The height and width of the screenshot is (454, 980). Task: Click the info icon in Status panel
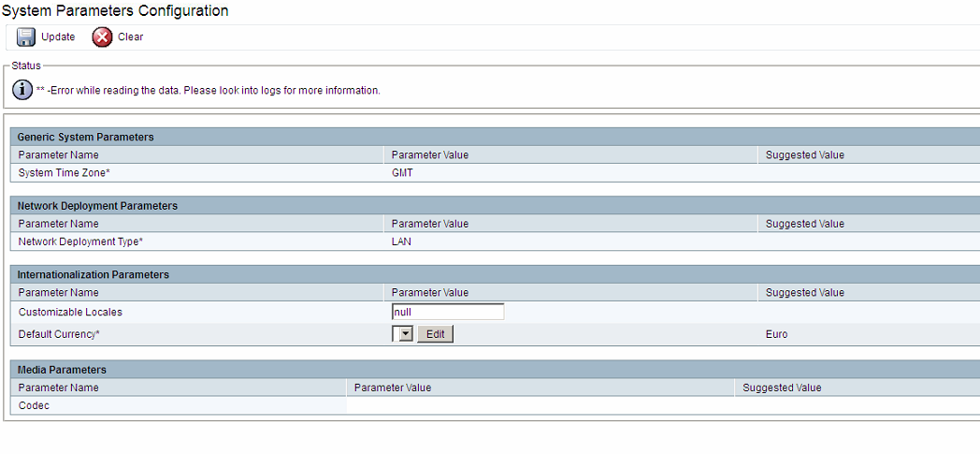22,90
